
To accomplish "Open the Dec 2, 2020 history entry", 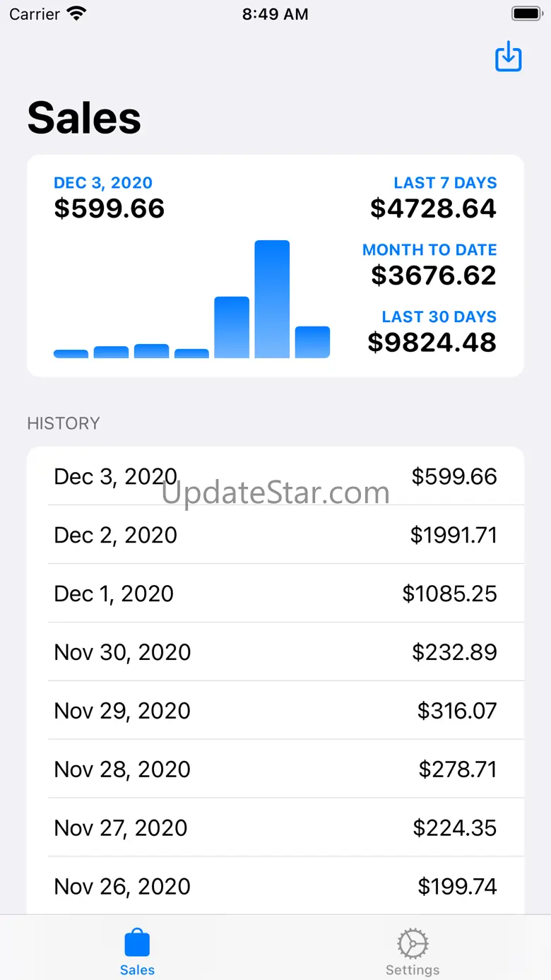I will point(275,535).
